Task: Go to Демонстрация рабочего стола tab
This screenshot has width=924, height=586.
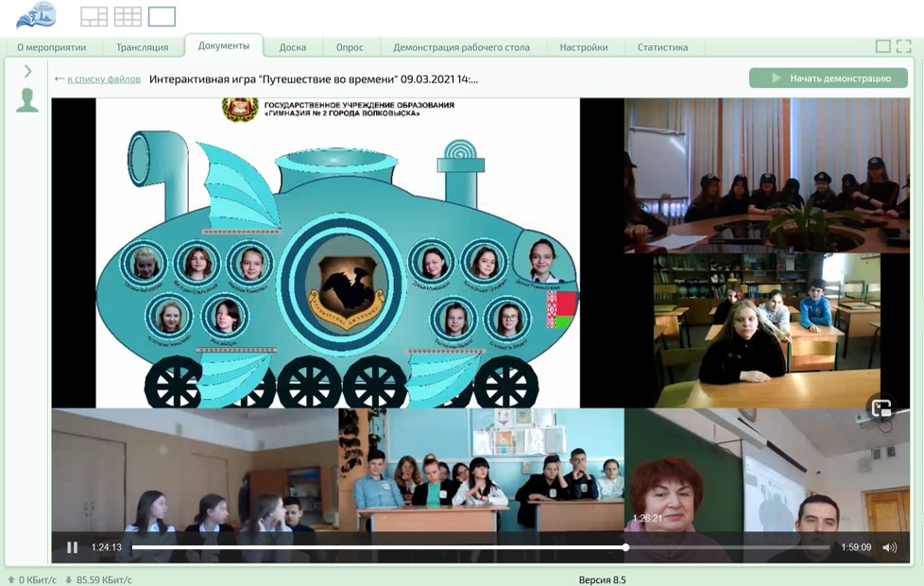Action: pyautogui.click(x=461, y=47)
